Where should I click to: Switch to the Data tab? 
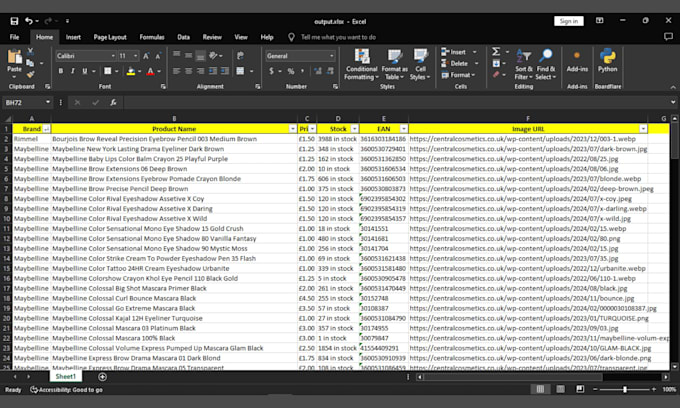coord(183,37)
